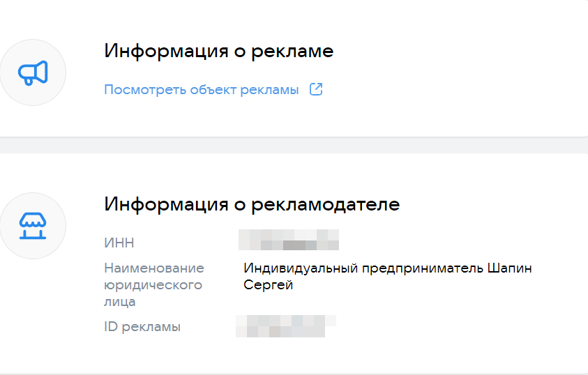Click the 'ИНН' field label

pos(119,243)
